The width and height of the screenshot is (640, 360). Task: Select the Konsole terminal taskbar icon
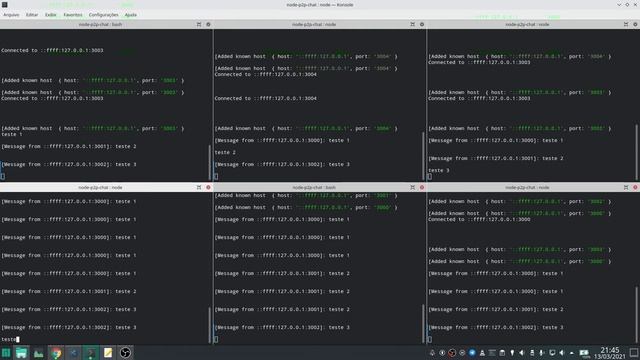(91, 353)
